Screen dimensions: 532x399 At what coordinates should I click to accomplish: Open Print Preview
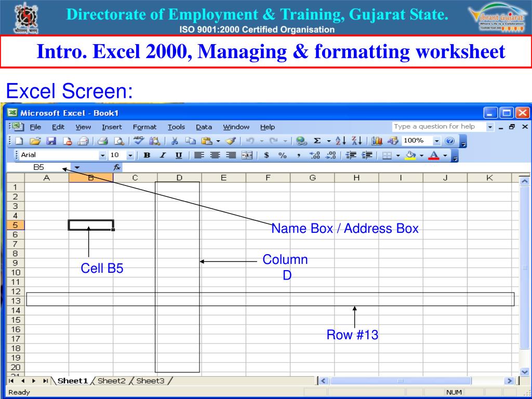[x=119, y=140]
